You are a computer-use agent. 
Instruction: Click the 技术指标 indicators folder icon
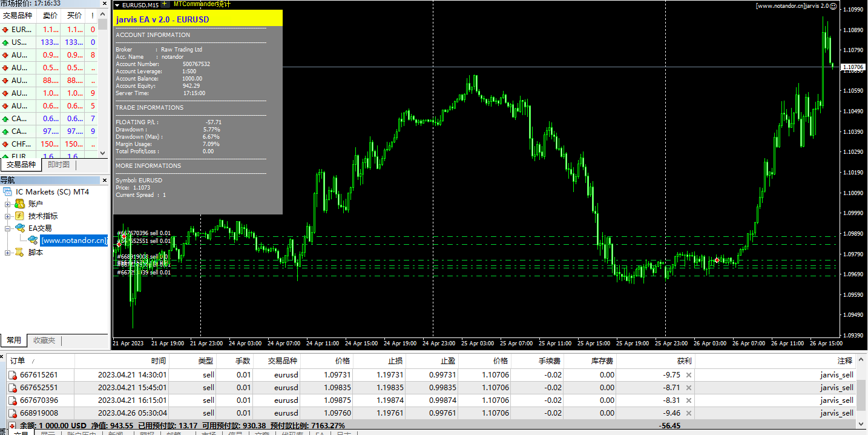pyautogui.click(x=19, y=216)
